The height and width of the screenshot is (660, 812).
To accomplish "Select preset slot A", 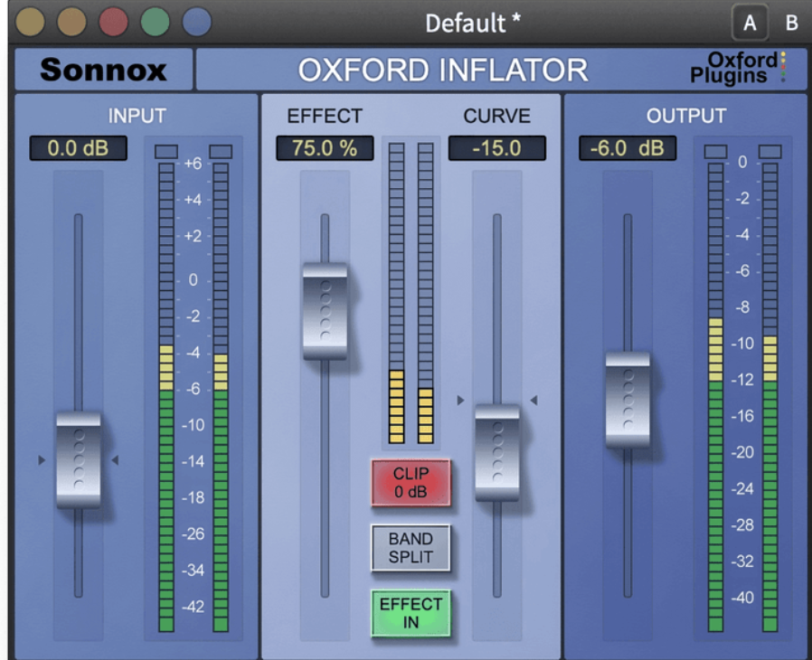I will click(x=750, y=23).
